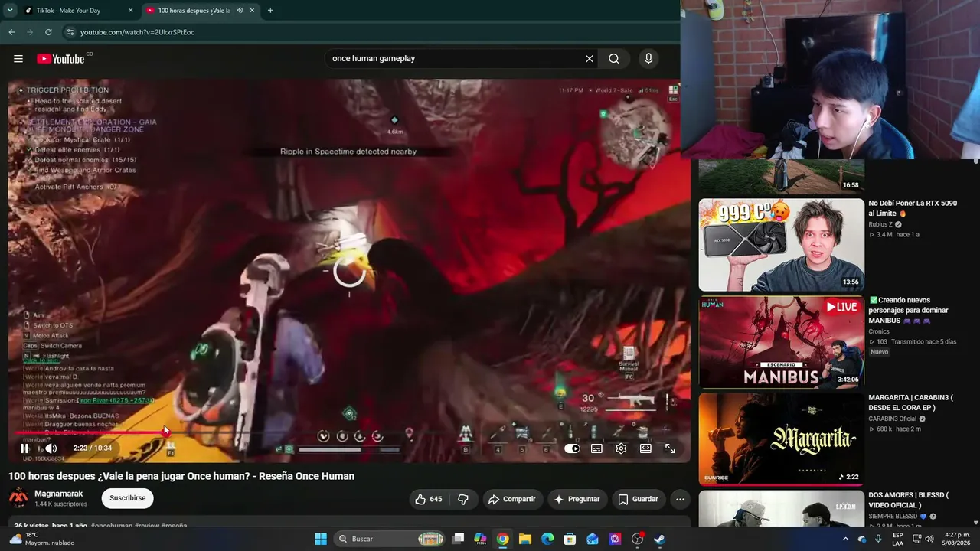Enter fullscreen mode in the player

(x=670, y=448)
